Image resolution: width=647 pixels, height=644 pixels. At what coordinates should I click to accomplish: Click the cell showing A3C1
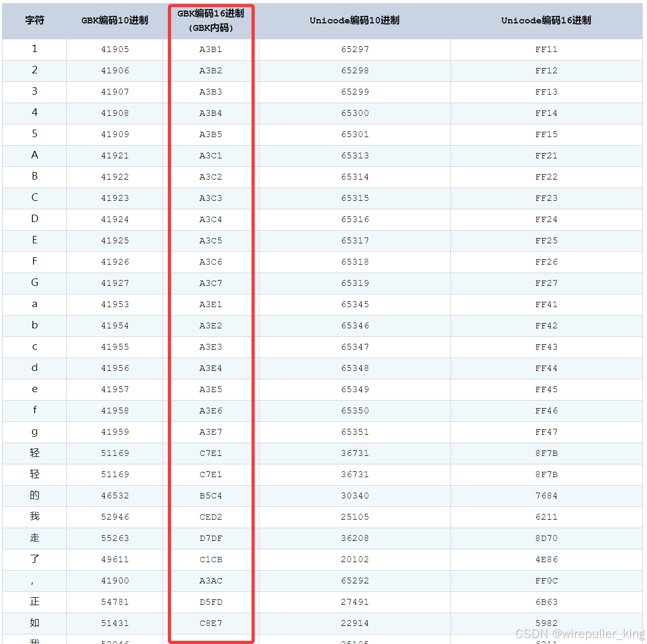point(211,156)
